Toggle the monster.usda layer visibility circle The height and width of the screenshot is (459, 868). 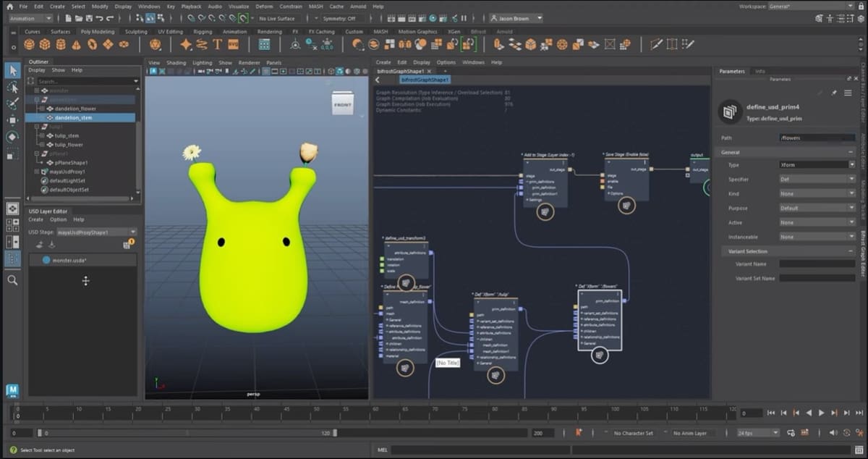click(x=46, y=260)
